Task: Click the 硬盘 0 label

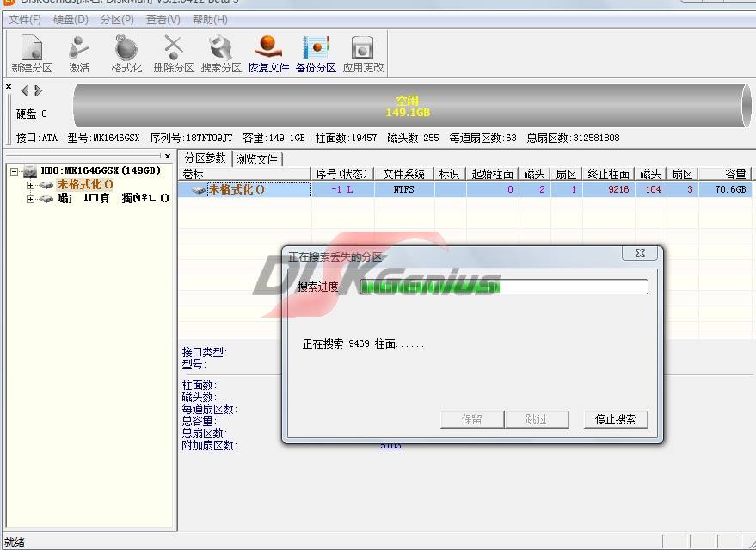Action: pyautogui.click(x=31, y=114)
